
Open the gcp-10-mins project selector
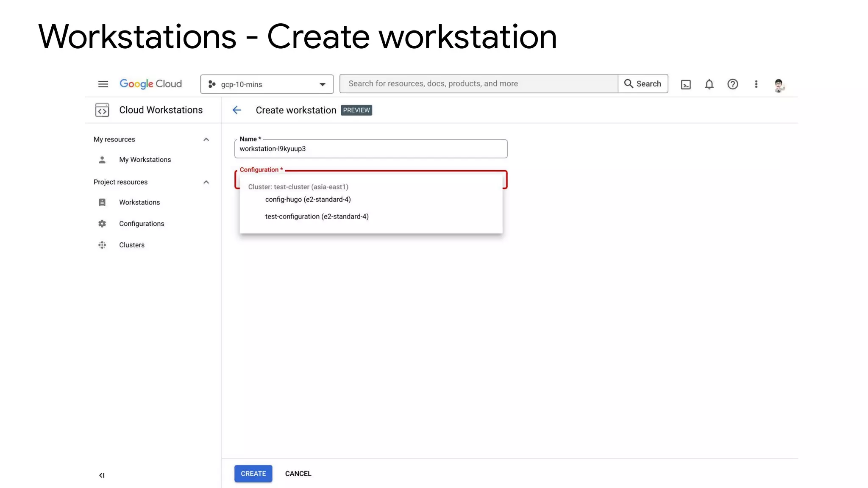pos(267,84)
